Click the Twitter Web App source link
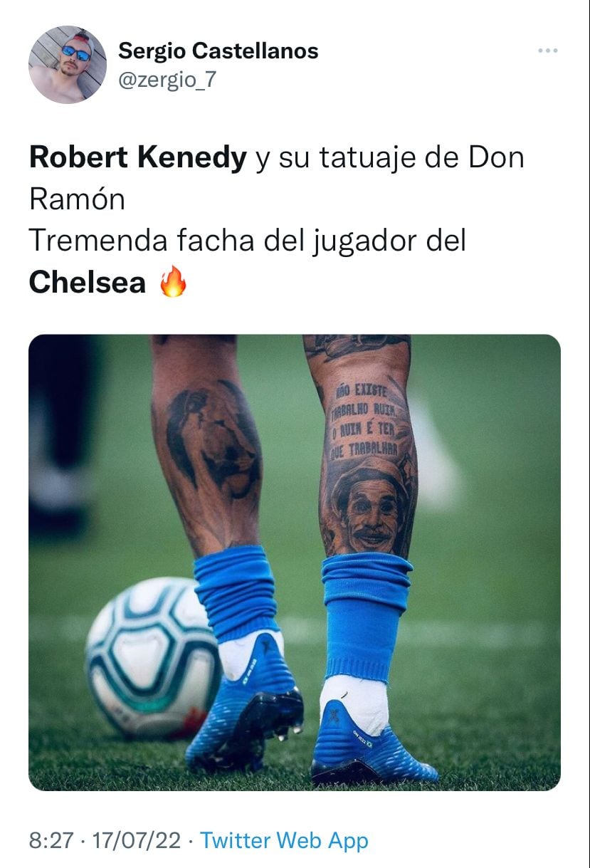 284,840
